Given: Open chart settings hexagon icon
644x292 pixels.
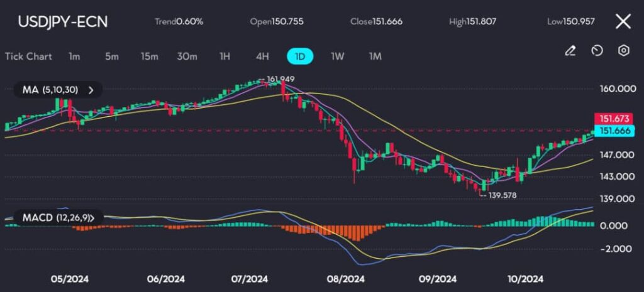Looking at the screenshot, I should (x=623, y=51).
